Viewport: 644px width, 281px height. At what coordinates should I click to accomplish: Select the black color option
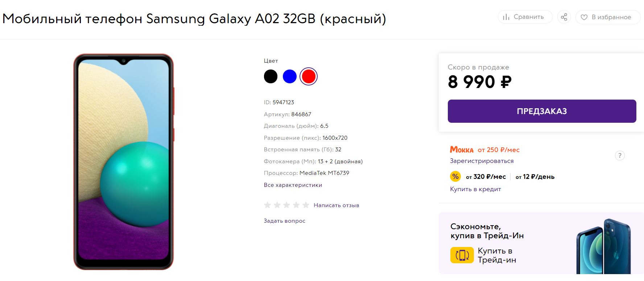click(x=271, y=76)
